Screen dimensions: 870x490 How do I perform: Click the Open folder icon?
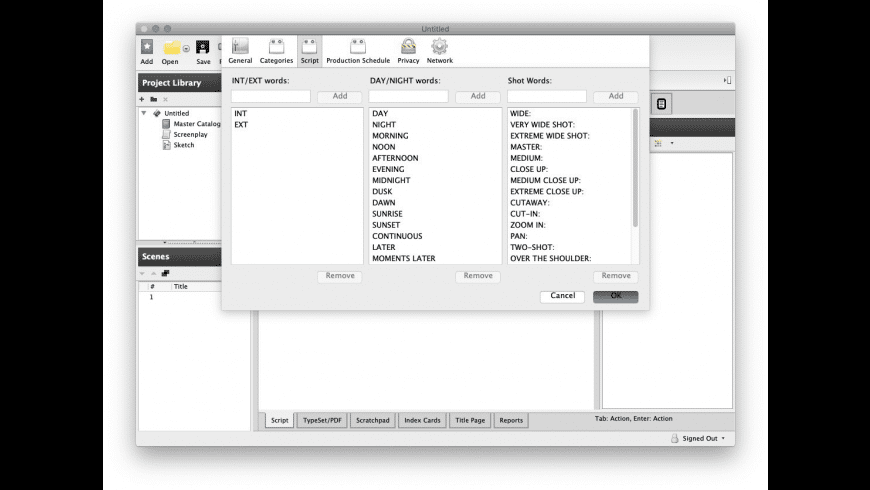171,48
